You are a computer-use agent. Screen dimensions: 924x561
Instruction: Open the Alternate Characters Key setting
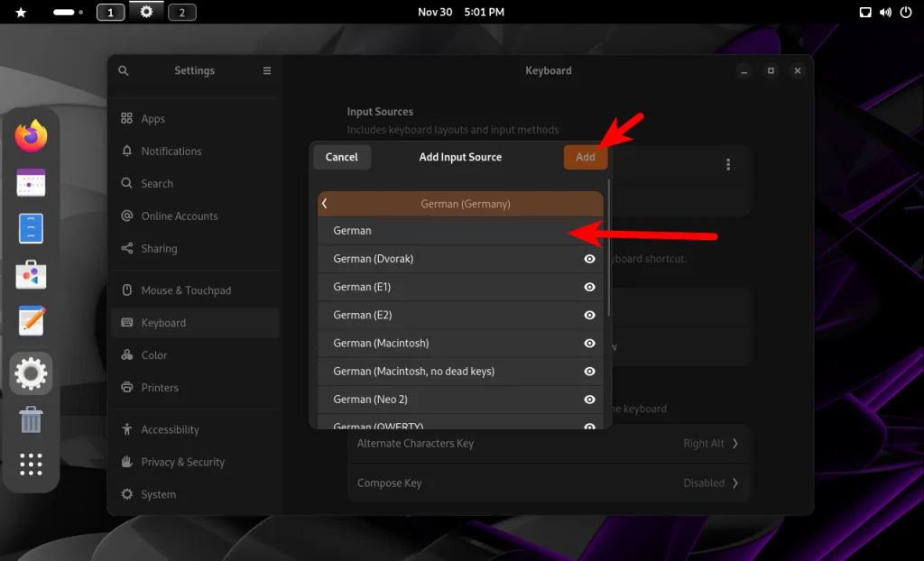548,443
